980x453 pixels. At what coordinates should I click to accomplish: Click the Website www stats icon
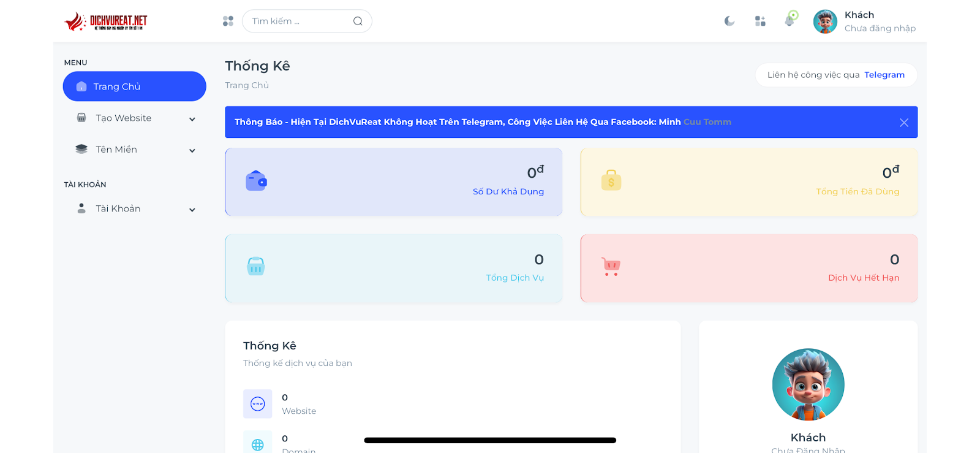pyautogui.click(x=258, y=404)
